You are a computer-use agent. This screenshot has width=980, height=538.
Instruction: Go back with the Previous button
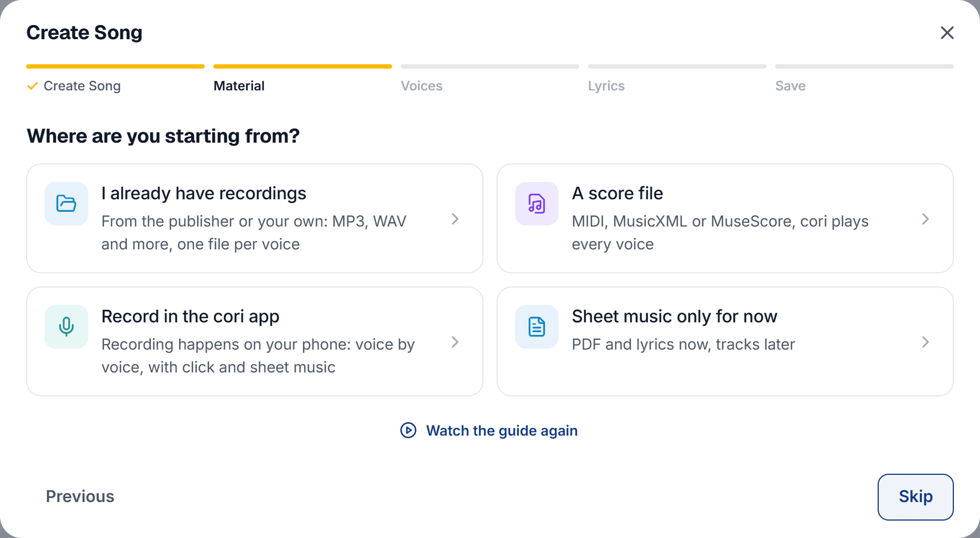(80, 497)
